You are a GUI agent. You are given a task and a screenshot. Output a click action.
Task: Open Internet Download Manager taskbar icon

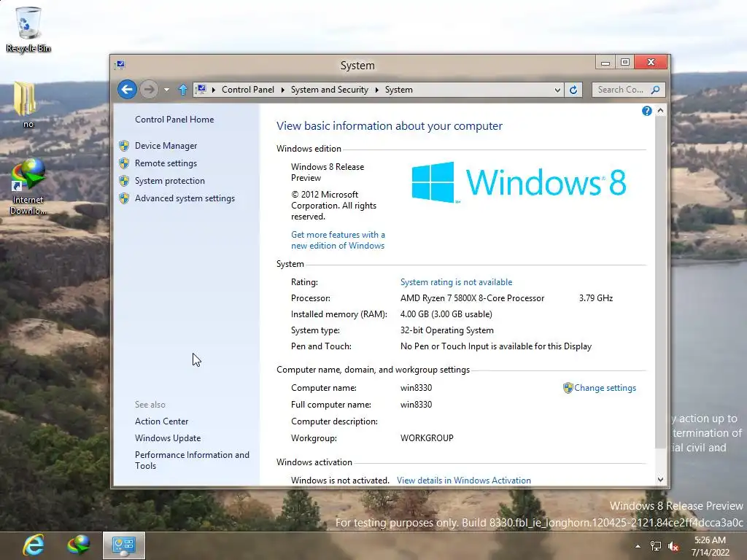click(x=78, y=545)
